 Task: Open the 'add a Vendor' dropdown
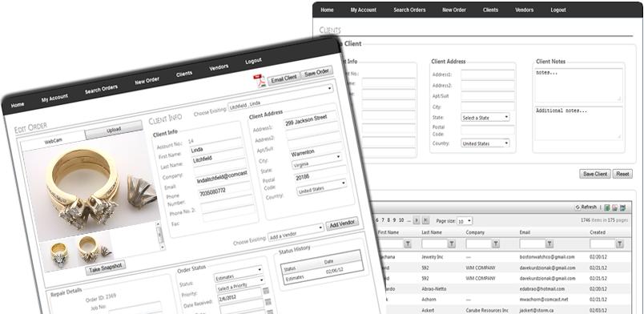click(x=296, y=232)
